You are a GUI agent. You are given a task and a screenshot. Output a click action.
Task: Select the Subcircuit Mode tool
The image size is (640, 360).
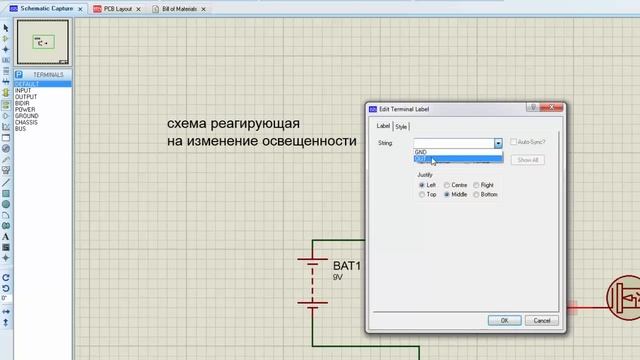(6, 92)
